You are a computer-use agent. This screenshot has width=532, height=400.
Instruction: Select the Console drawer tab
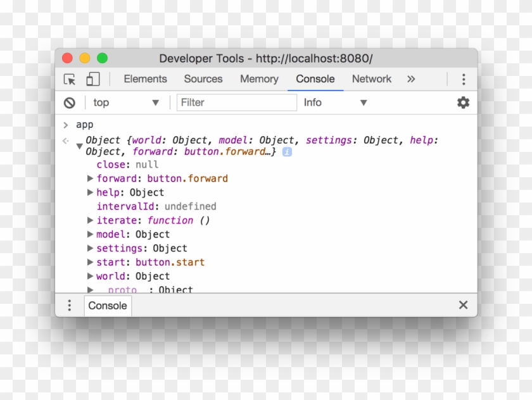pos(107,306)
